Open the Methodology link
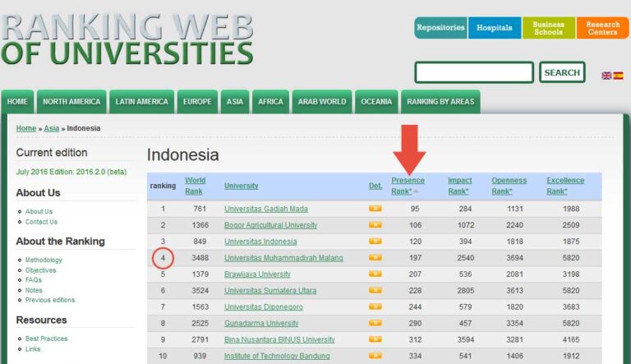Viewport: 631px width, 364px height. pos(44,260)
